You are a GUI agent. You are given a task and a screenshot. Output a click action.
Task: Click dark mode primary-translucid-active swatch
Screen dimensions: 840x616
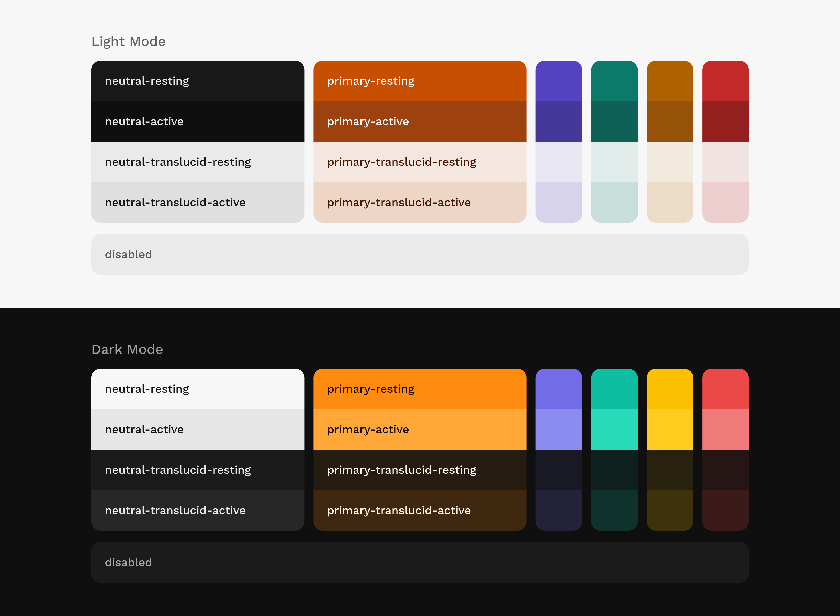pyautogui.click(x=420, y=510)
